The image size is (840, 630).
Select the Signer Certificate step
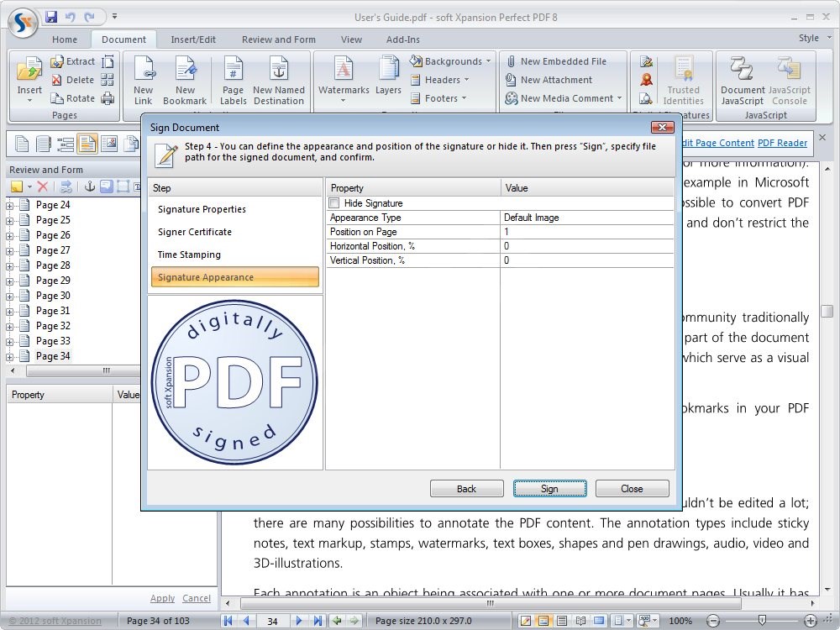coord(235,232)
